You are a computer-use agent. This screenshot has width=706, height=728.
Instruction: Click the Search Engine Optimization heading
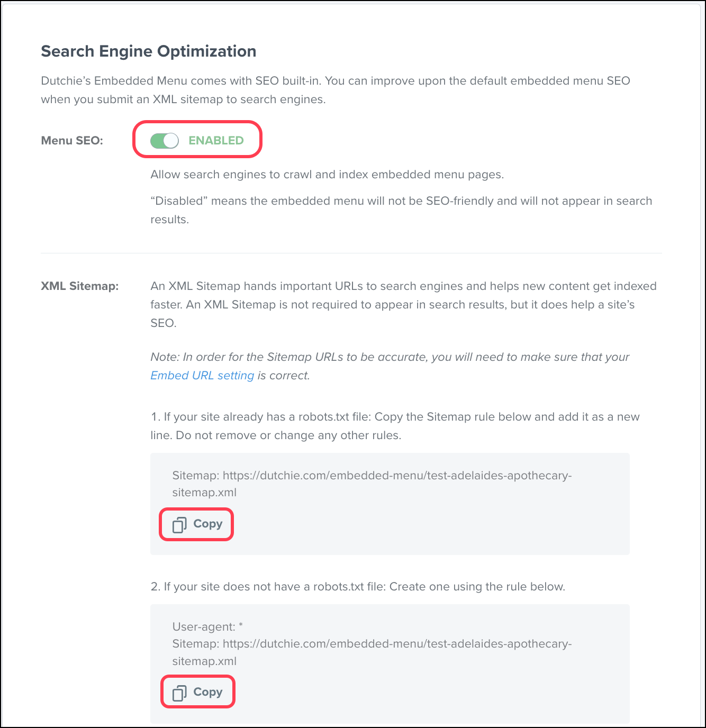pos(149,51)
